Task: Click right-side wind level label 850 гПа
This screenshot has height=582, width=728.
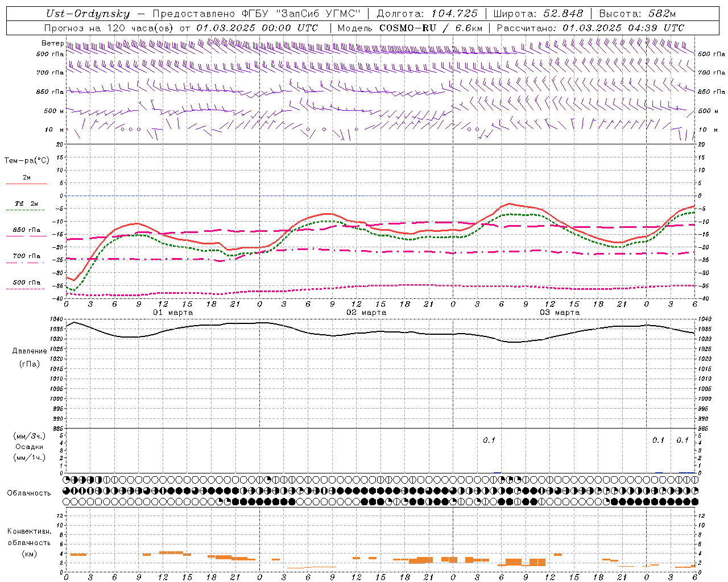Action: tap(712, 92)
